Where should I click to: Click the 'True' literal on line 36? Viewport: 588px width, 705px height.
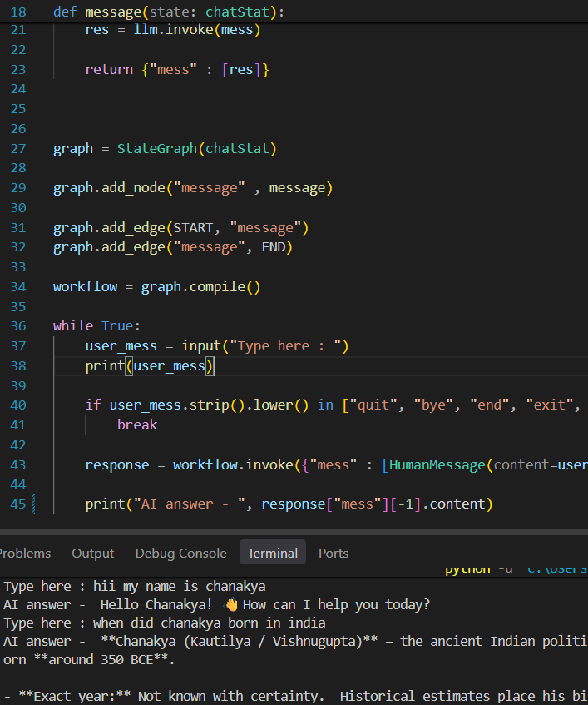tap(117, 326)
